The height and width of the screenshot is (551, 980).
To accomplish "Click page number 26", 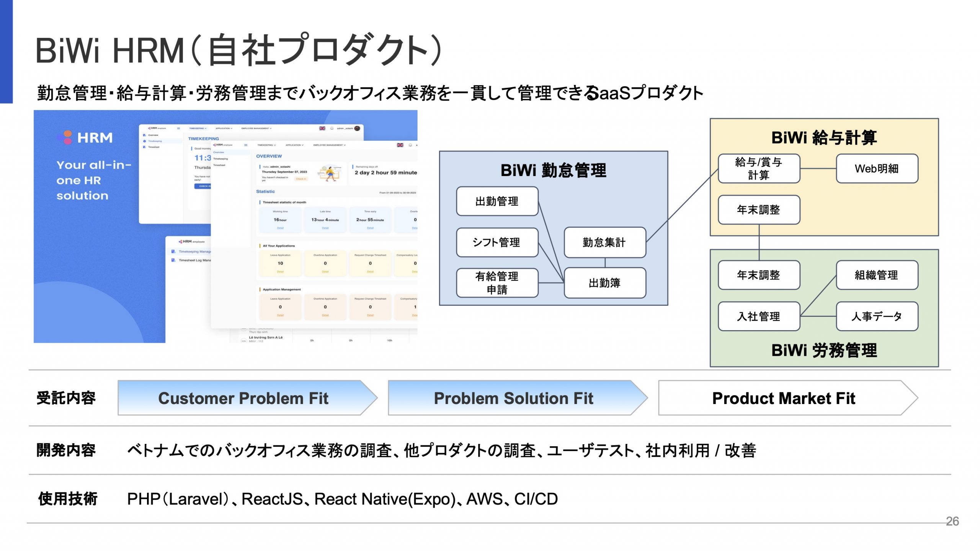I will (952, 521).
